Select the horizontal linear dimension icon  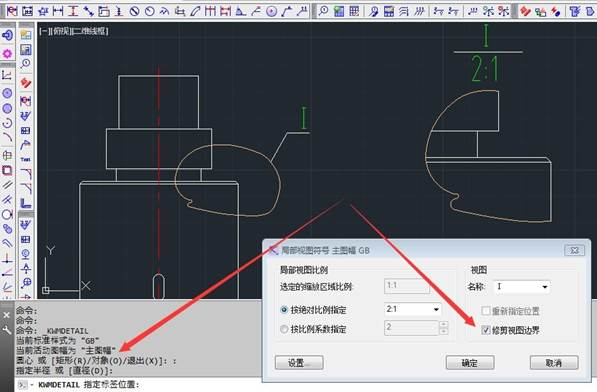click(x=58, y=11)
